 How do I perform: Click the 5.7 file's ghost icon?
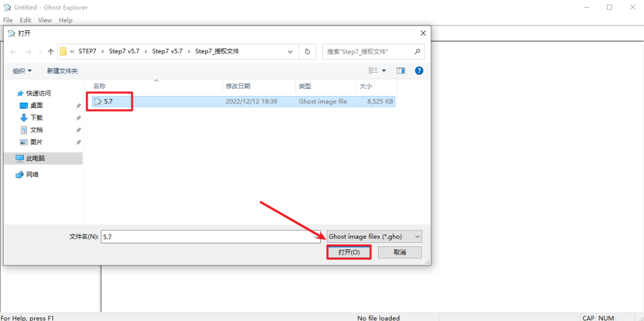tap(98, 101)
